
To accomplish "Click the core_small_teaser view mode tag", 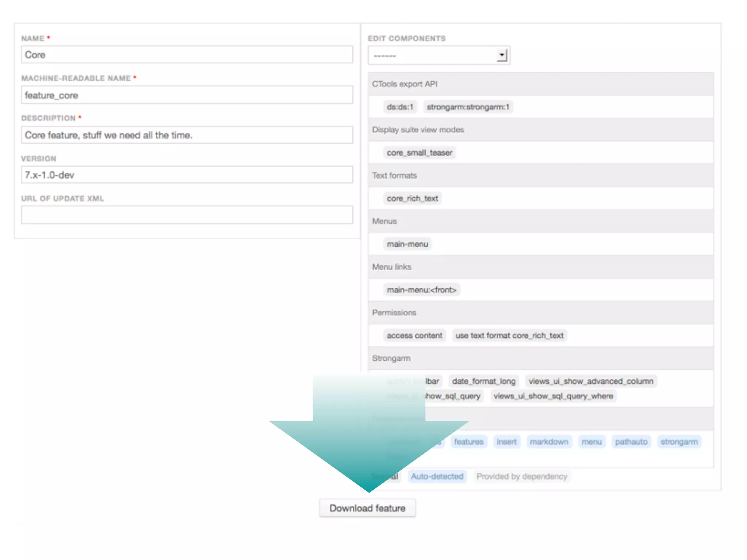I will (x=419, y=153).
